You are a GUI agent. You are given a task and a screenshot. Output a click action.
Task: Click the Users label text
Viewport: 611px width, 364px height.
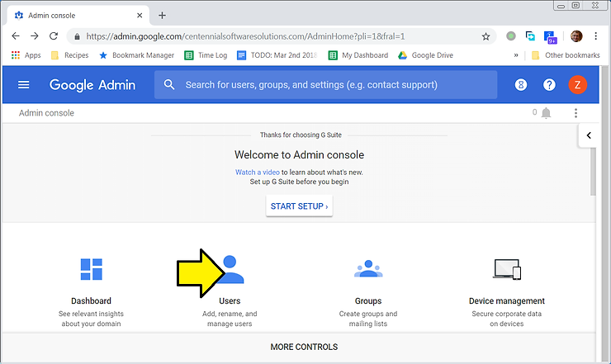pos(230,301)
